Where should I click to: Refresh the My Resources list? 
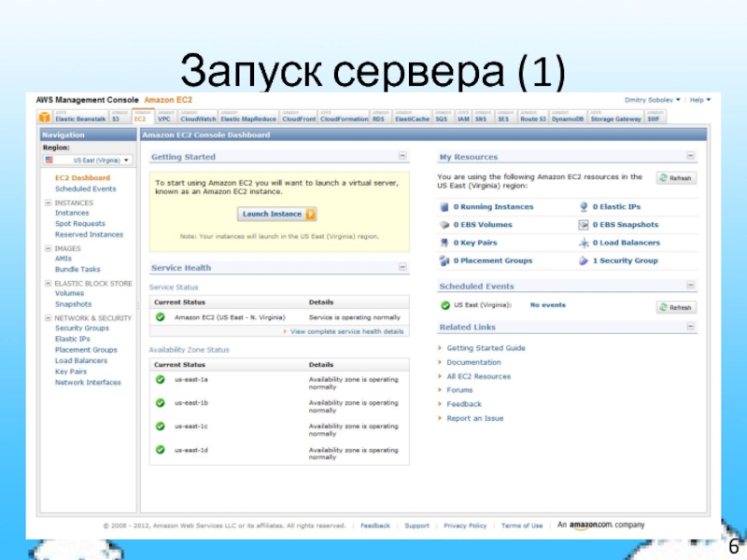click(x=676, y=178)
